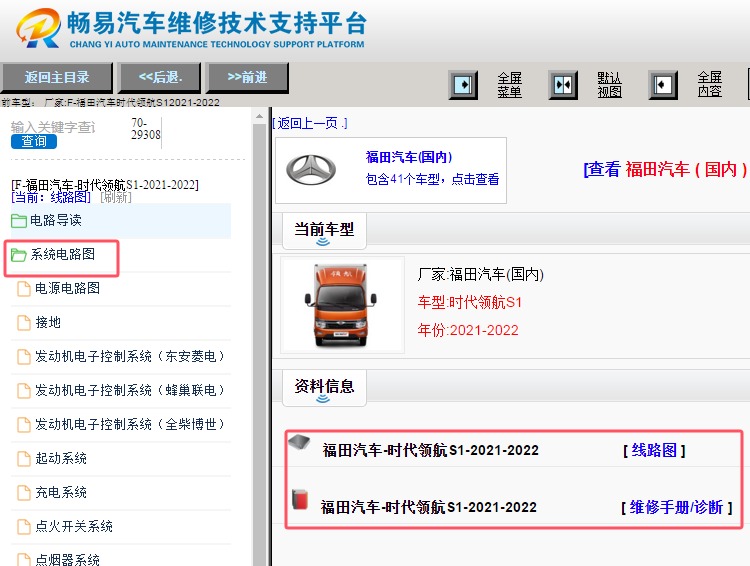
Task: Click red book icon on 维修手册 row
Action: (x=300, y=499)
